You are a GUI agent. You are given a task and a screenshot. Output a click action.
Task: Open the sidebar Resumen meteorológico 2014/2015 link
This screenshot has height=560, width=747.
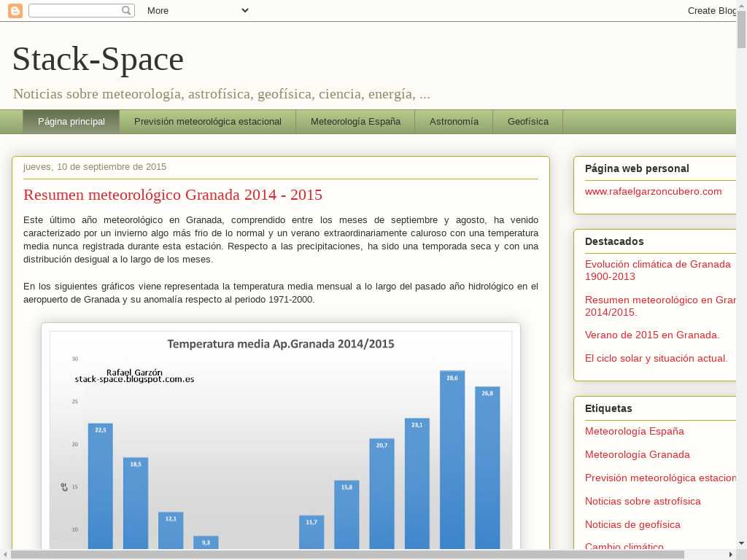pyautogui.click(x=660, y=306)
